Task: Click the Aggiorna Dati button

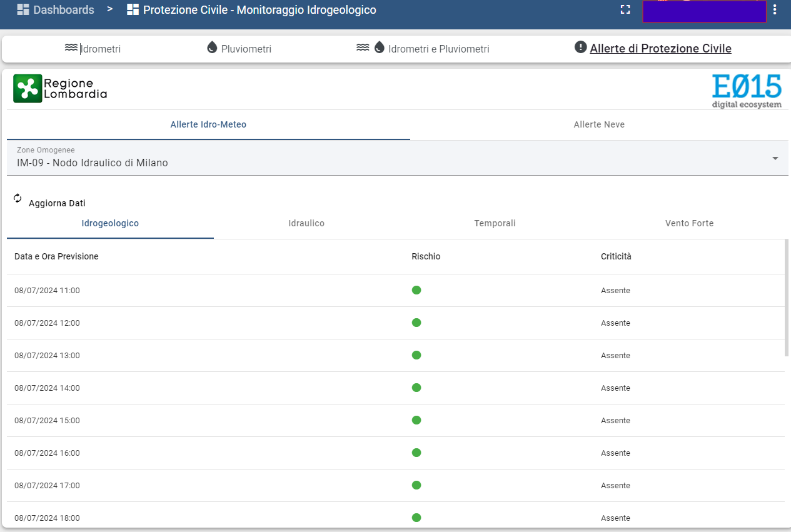Action: (57, 203)
